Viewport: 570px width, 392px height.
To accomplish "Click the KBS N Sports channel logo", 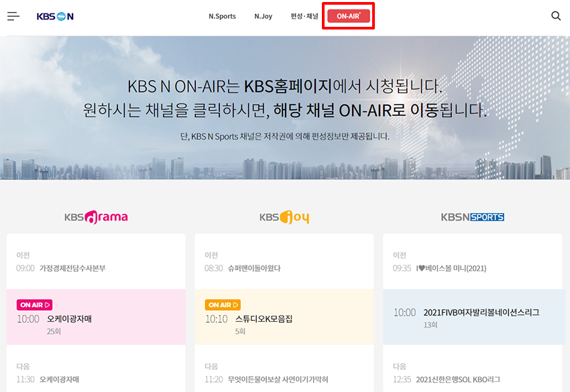I will tap(473, 217).
